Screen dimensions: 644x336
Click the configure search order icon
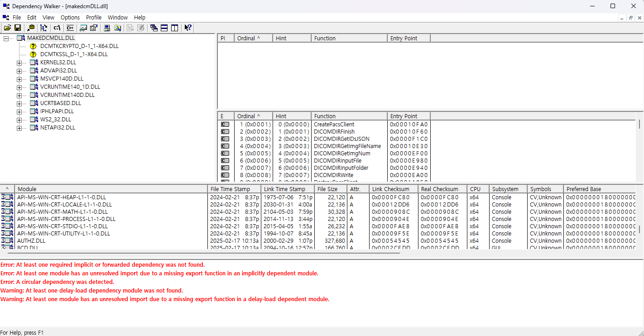click(83, 28)
